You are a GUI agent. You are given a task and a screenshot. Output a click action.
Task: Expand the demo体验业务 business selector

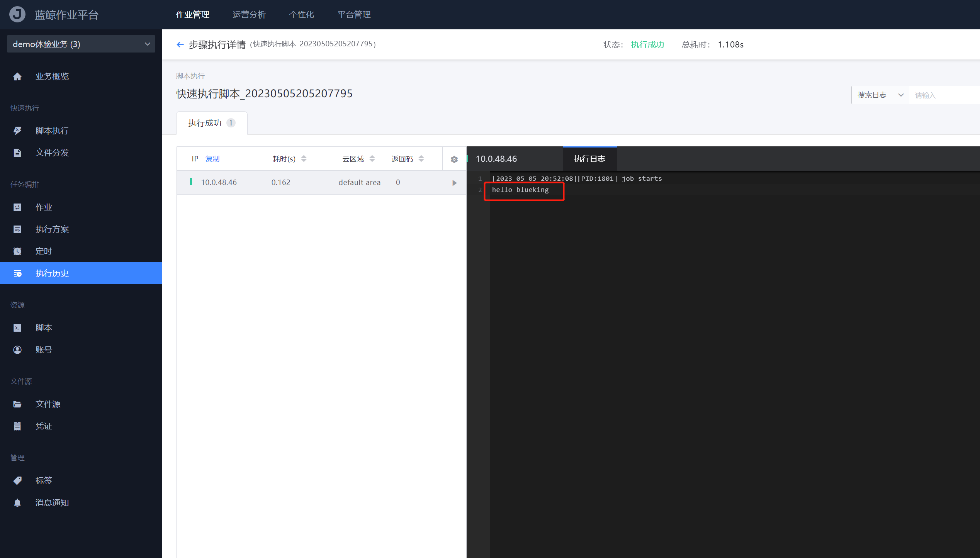(x=81, y=44)
